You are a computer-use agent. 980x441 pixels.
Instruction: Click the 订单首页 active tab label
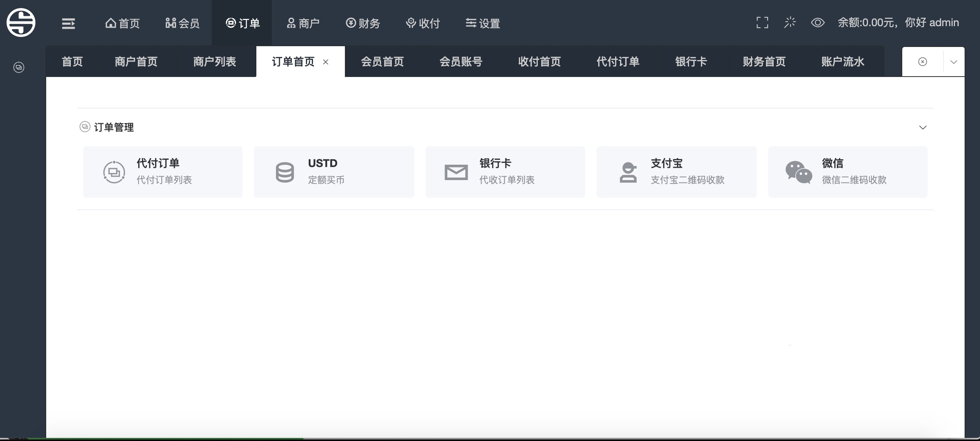coord(293,61)
